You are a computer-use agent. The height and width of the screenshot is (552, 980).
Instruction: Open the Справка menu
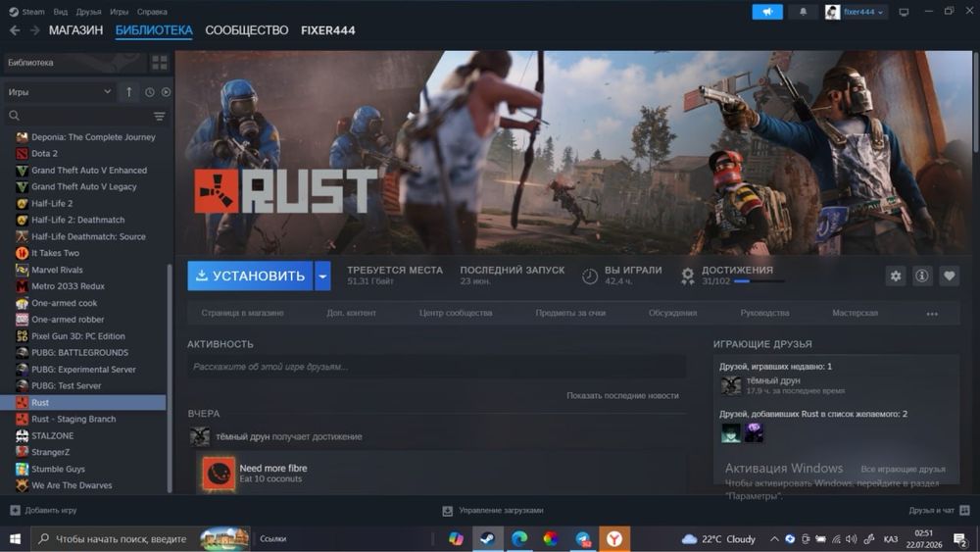[152, 11]
